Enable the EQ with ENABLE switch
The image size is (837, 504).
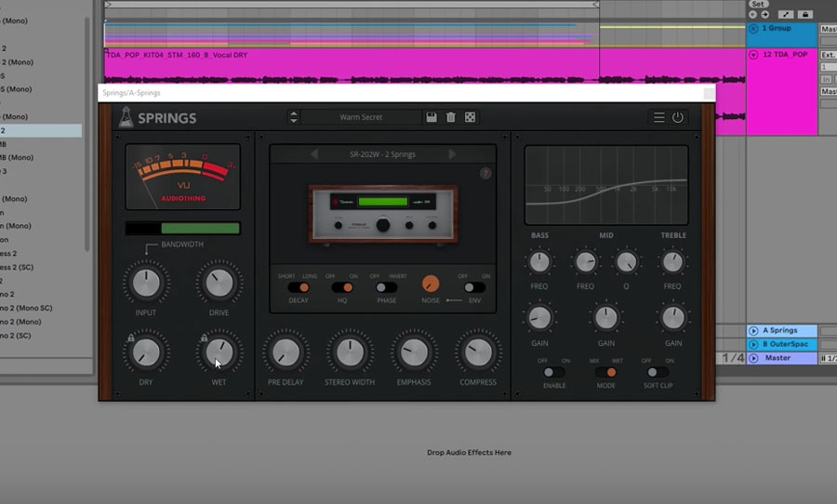pyautogui.click(x=553, y=372)
